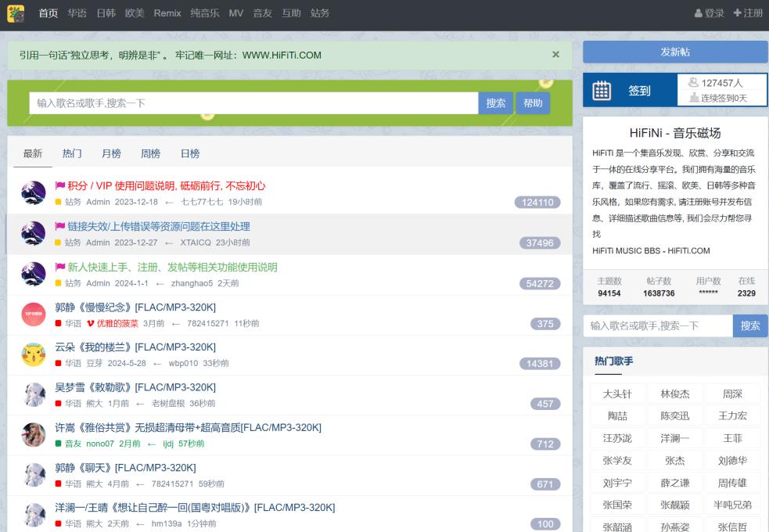Click the sidebar 搜索 button
This screenshot has height=532, width=769.
[x=750, y=326]
